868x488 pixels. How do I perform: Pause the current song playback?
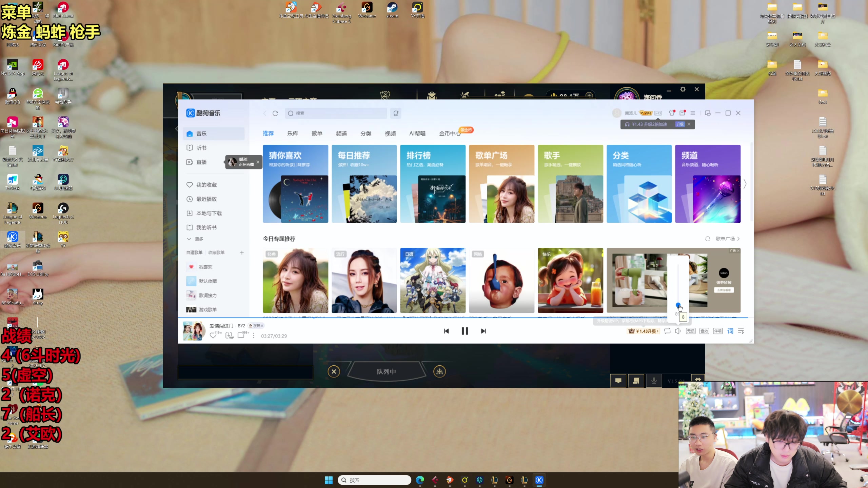pyautogui.click(x=465, y=331)
